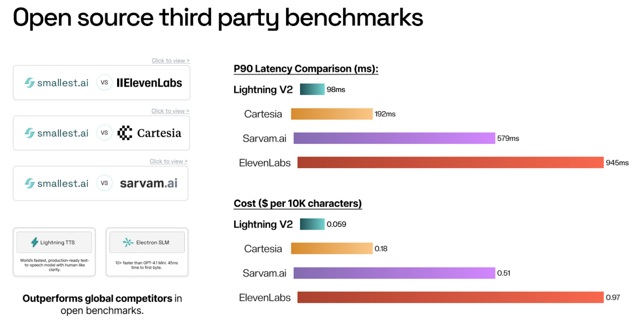Click the Cartesia 0.18 cost bar

(332, 248)
